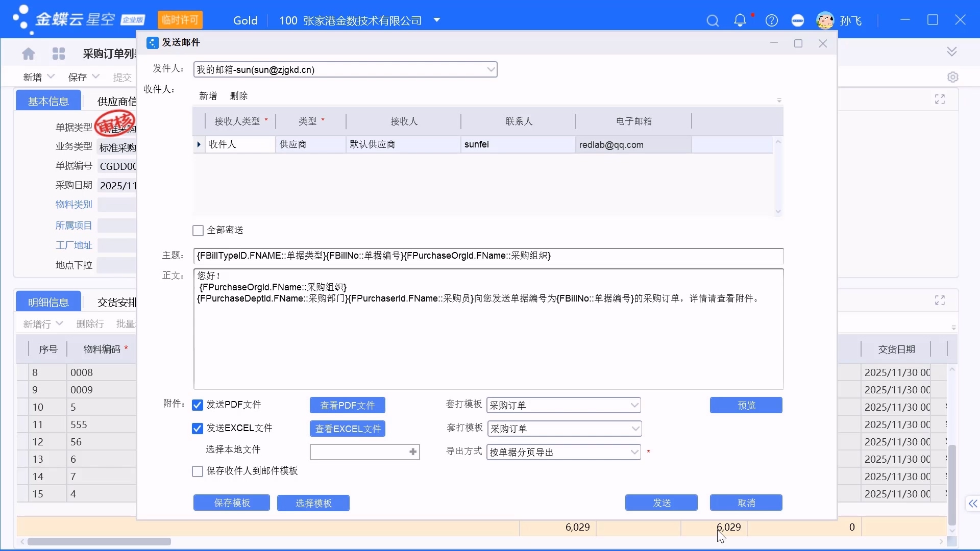Open 导出方式 dropdown
The image size is (980, 551).
pos(634,452)
